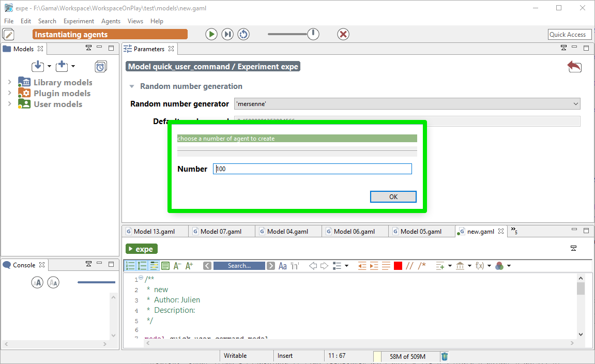The height and width of the screenshot is (364, 595).
Task: Go forward to next edit location
Action: (324, 266)
